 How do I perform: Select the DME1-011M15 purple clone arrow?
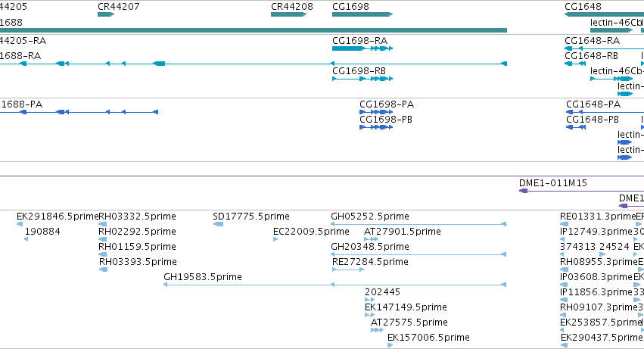point(582,191)
